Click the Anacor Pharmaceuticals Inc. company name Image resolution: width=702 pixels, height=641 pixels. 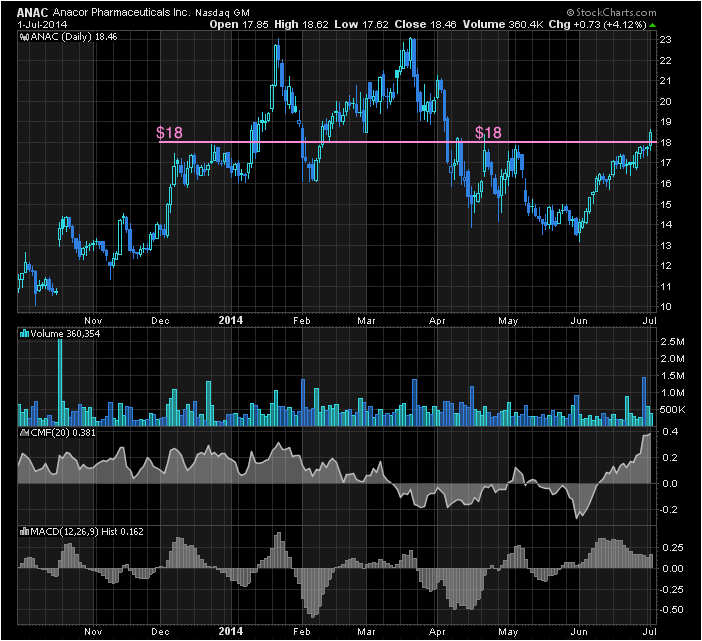[x=121, y=13]
